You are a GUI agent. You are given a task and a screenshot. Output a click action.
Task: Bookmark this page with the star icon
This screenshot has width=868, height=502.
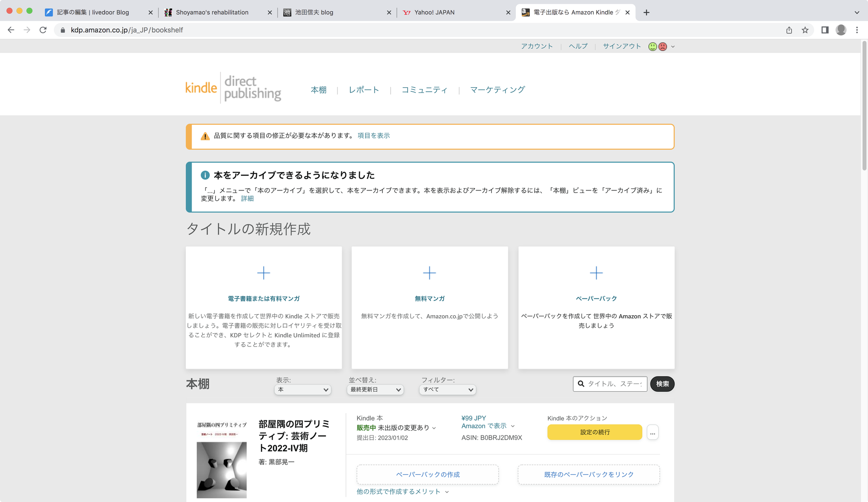[805, 30]
